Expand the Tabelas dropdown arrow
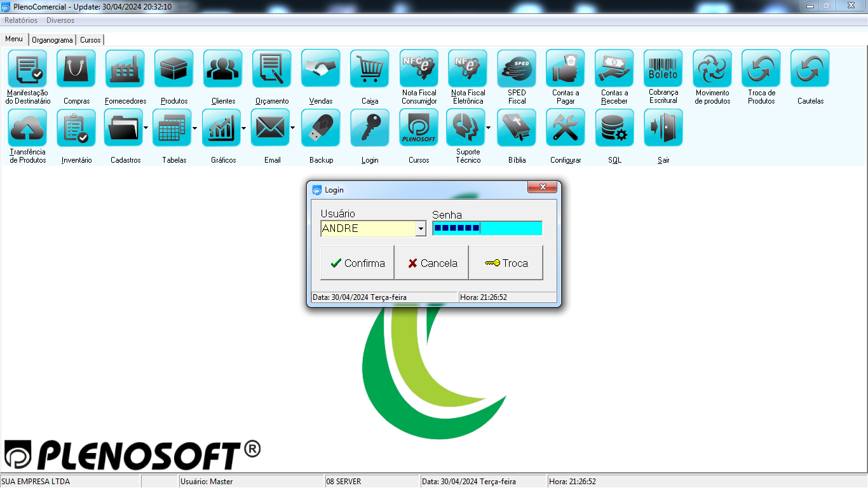Screen dimensions: 868x488 [x=194, y=128]
